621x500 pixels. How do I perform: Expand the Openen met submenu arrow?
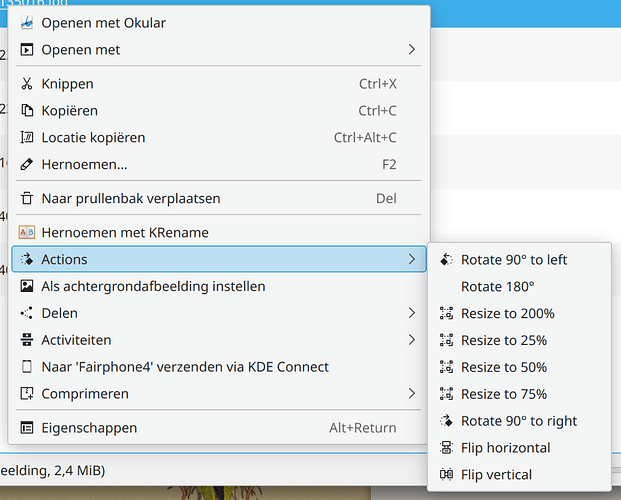[x=412, y=50]
